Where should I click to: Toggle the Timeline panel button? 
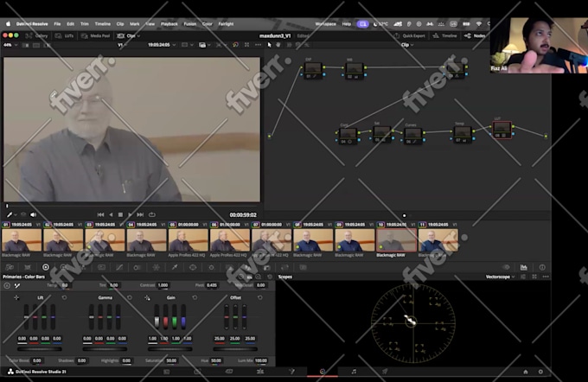click(x=444, y=35)
